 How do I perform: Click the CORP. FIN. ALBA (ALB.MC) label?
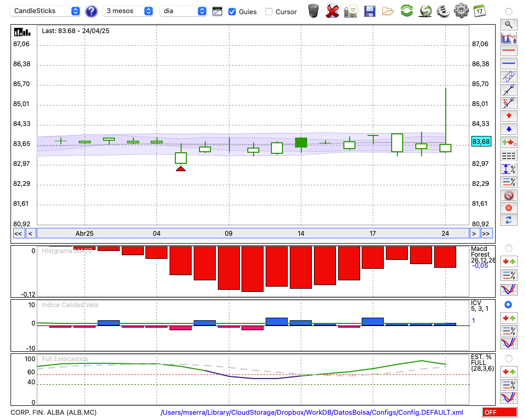(54, 412)
